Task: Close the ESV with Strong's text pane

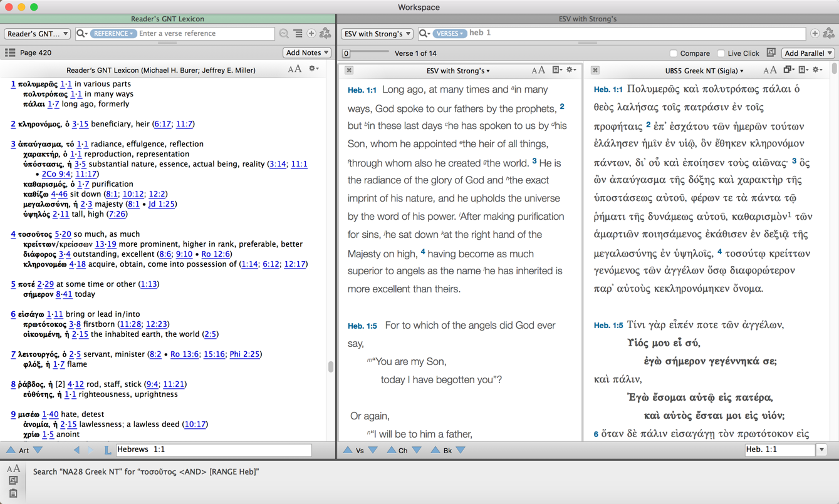Action: pos(349,71)
